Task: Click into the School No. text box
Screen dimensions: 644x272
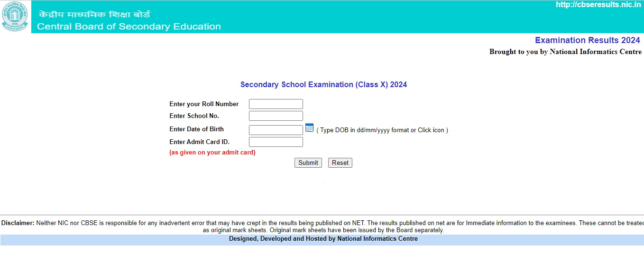Action: point(276,116)
